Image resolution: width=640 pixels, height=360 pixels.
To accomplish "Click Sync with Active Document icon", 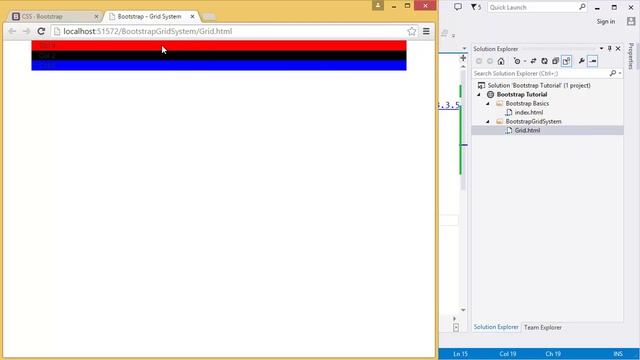I will [533, 61].
